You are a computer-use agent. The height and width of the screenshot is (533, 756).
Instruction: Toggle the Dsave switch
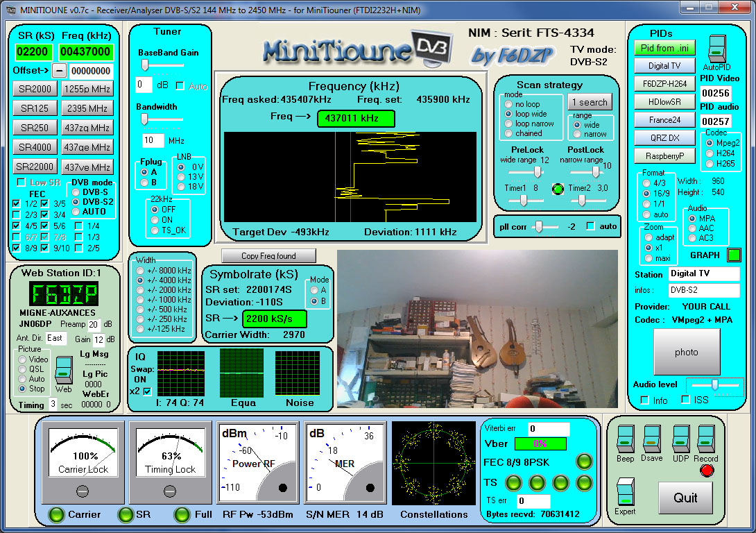click(x=651, y=439)
